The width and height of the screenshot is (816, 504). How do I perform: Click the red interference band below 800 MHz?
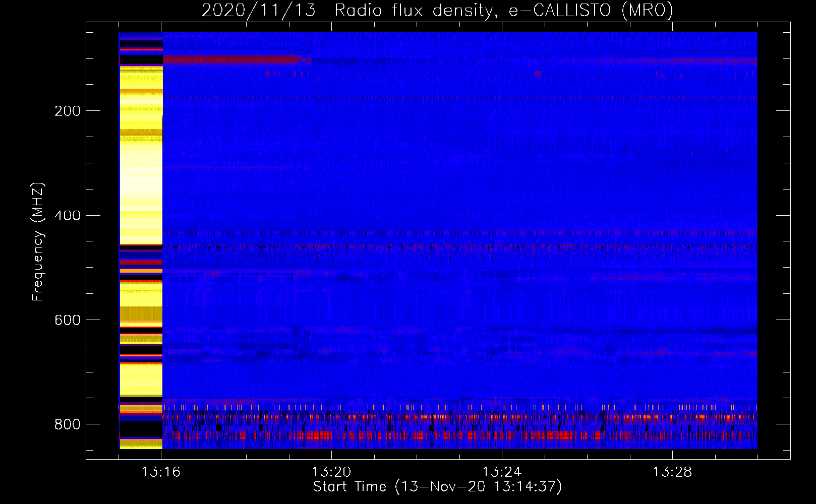(x=459, y=435)
